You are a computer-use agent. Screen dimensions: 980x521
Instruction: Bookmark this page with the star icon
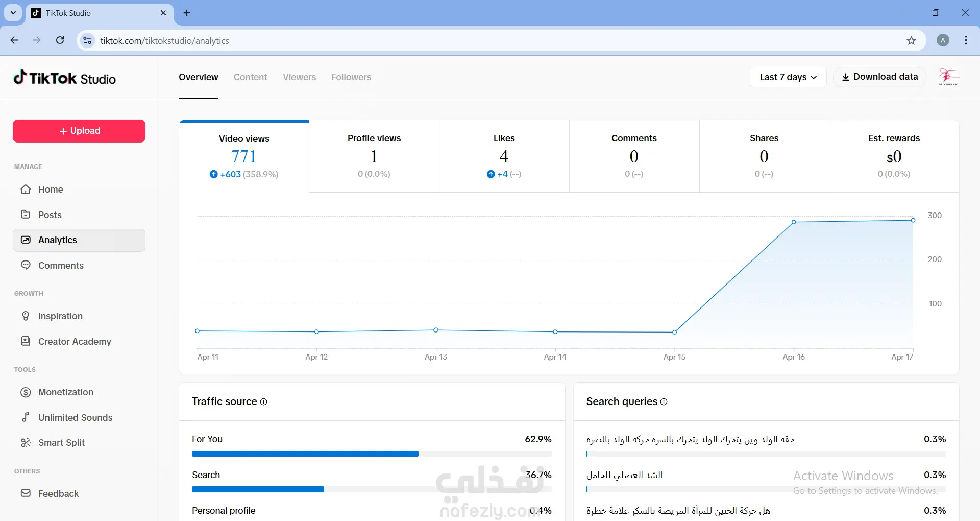pos(911,41)
